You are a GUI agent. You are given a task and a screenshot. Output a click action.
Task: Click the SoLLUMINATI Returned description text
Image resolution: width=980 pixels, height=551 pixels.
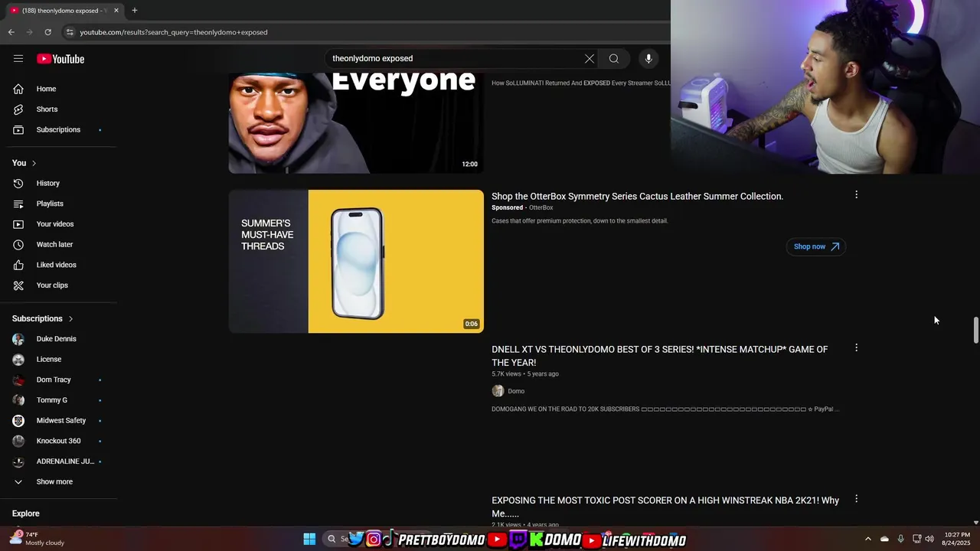click(x=581, y=83)
